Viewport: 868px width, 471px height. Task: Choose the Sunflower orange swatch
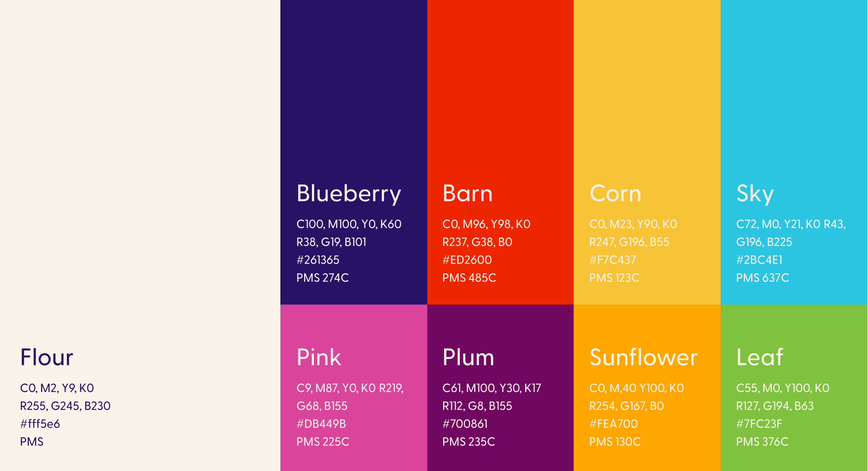(647, 388)
